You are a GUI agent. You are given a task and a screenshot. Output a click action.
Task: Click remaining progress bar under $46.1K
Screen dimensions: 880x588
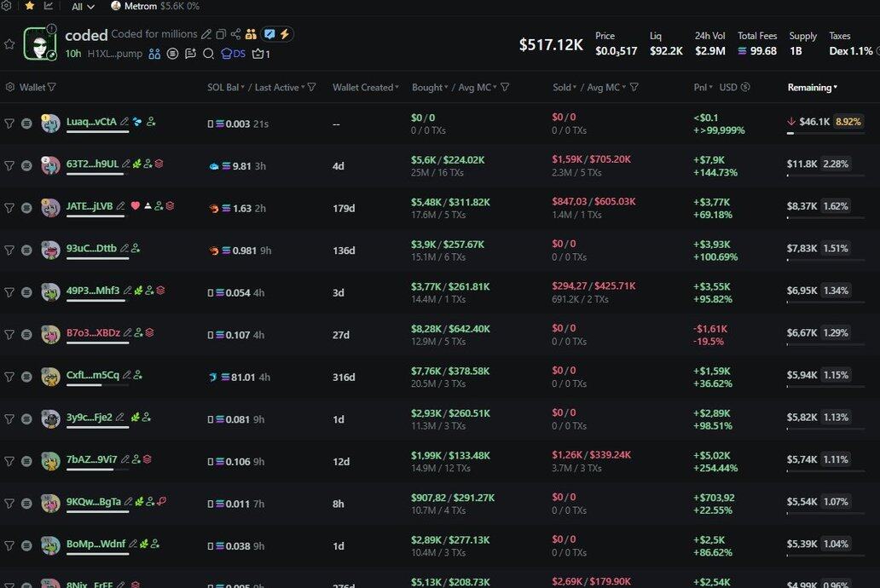coord(825,133)
